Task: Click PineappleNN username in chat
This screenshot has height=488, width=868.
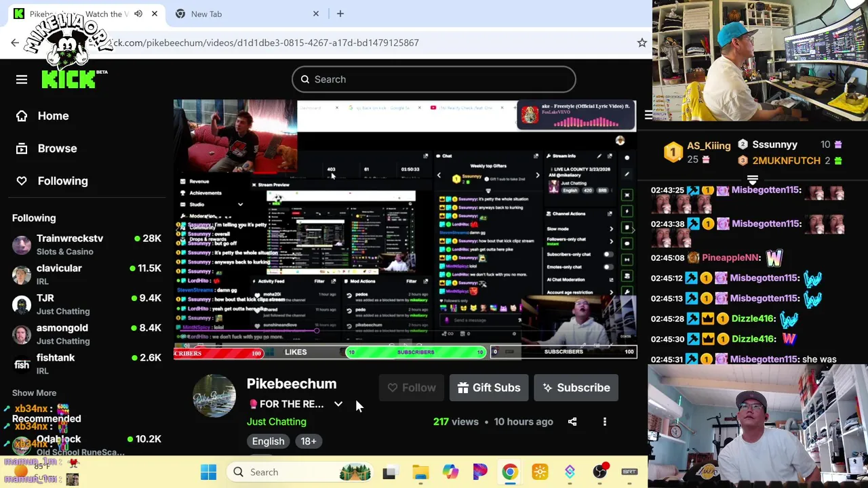Action: [x=731, y=258]
